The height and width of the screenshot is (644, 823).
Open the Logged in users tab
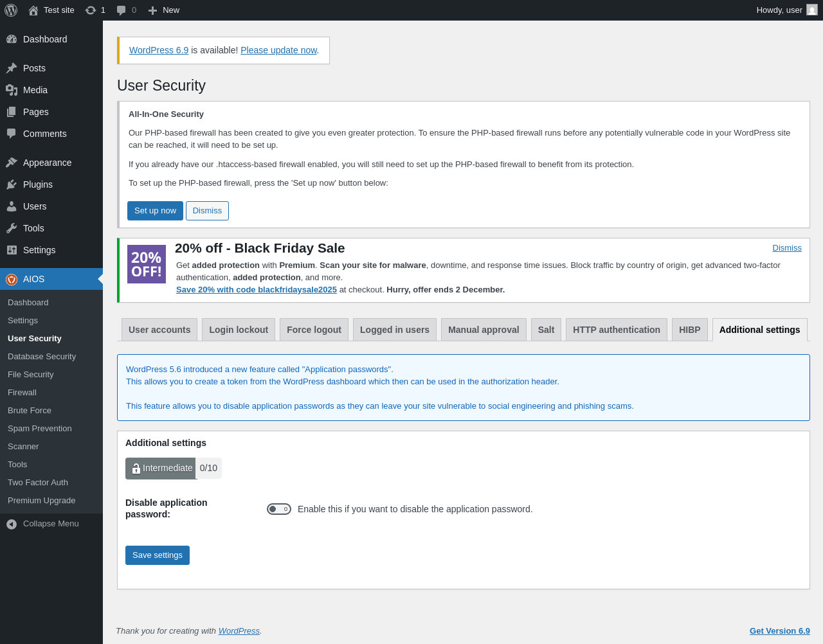(395, 330)
